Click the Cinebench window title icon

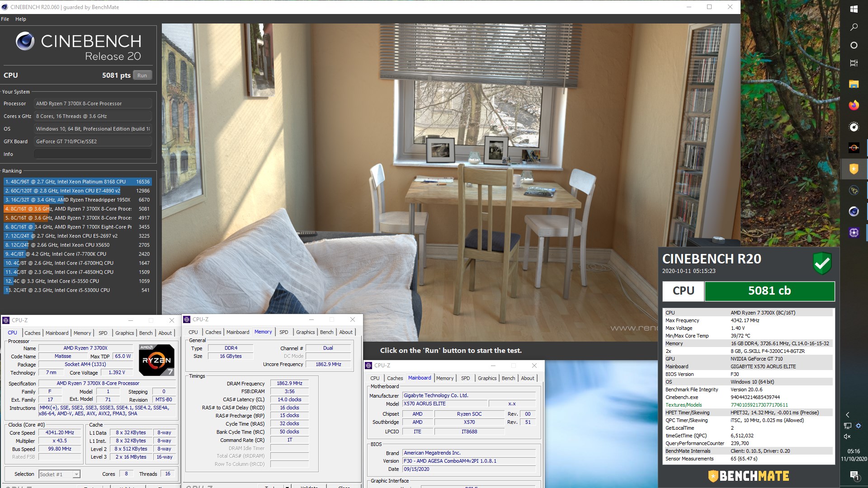[5, 7]
